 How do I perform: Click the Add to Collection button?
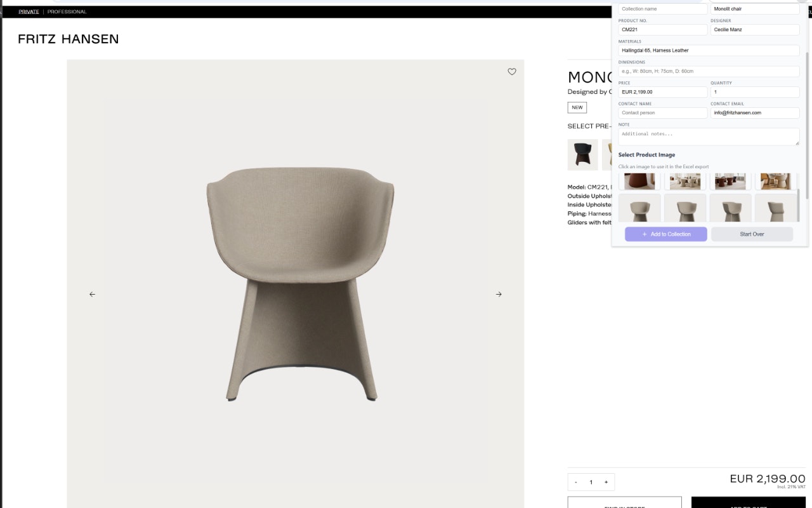coord(665,234)
